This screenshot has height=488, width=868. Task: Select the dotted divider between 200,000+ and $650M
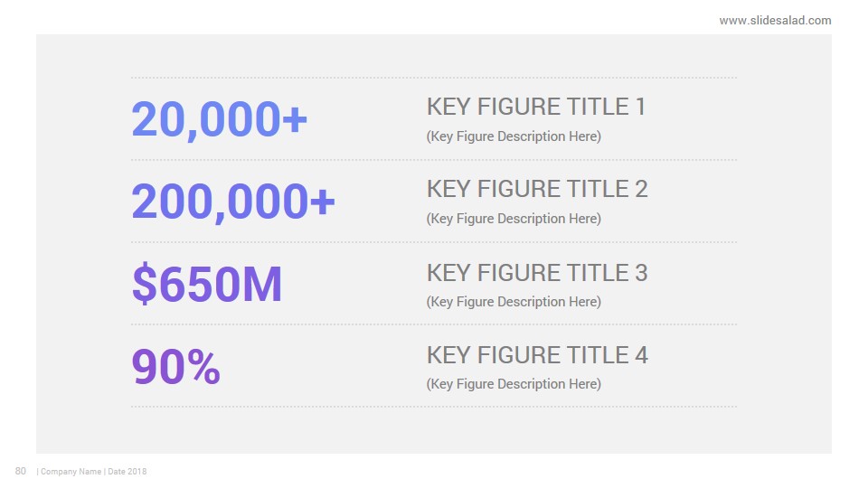point(434,242)
